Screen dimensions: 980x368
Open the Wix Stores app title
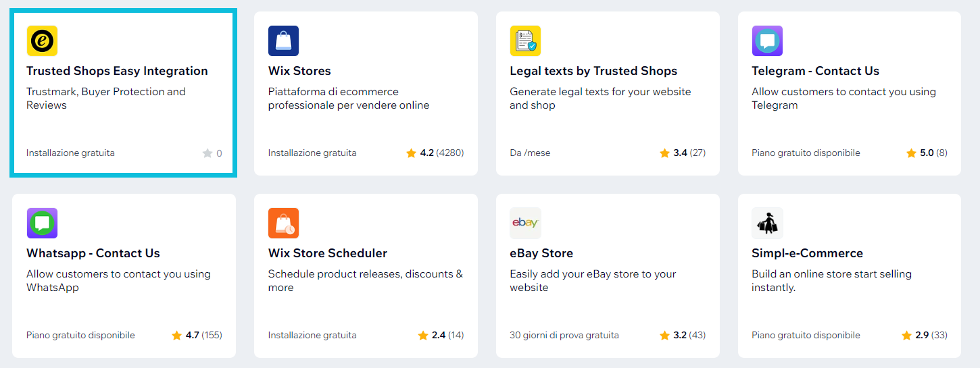tap(299, 71)
